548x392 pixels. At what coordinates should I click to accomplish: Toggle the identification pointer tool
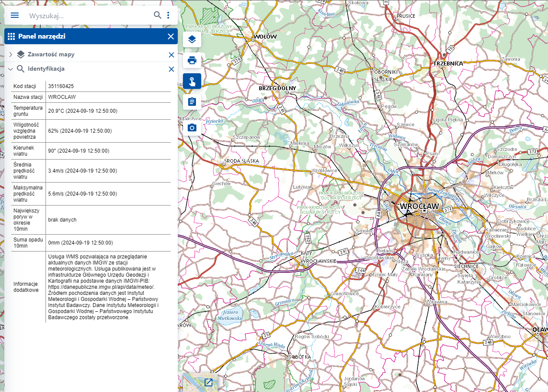tap(192, 81)
